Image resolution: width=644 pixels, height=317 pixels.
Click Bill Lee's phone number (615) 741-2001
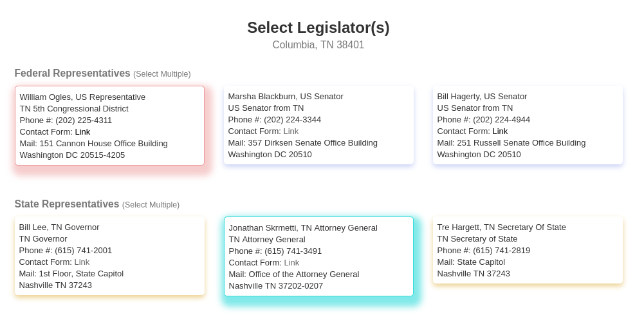point(84,251)
